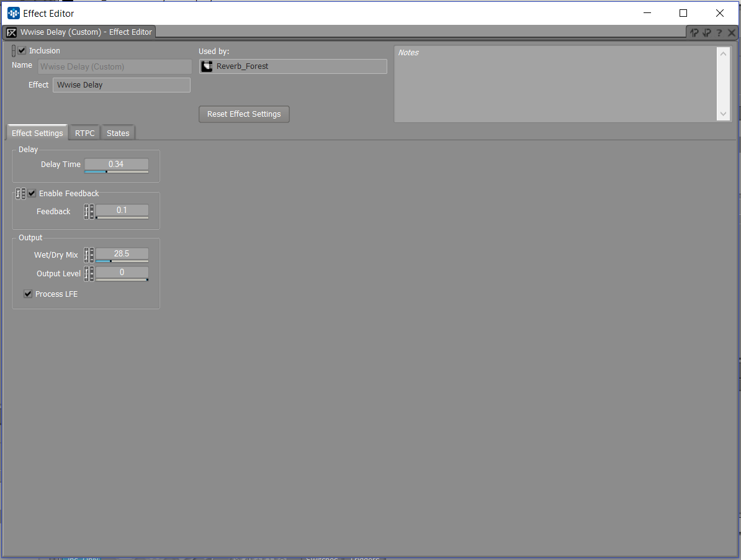This screenshot has width=741, height=560.
Task: Click the Feedback RTPC indicator
Action: (92, 212)
